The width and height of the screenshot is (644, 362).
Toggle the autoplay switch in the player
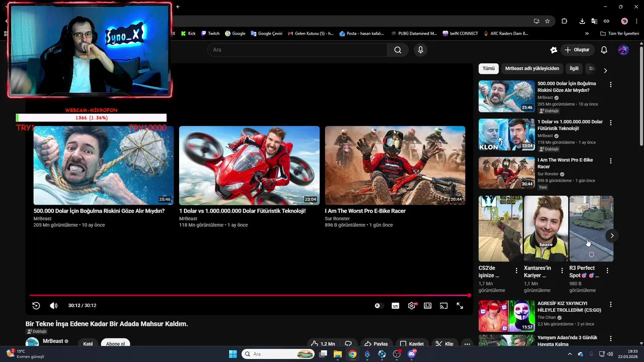point(379,306)
